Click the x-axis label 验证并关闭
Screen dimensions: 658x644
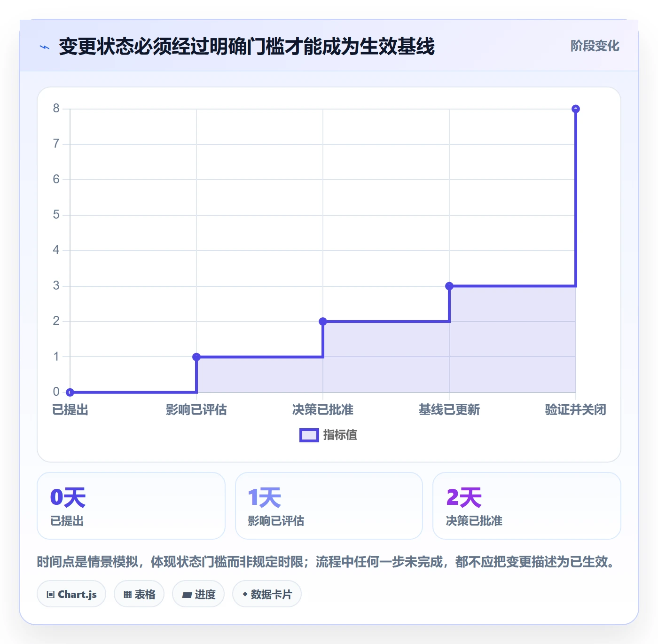coord(576,410)
